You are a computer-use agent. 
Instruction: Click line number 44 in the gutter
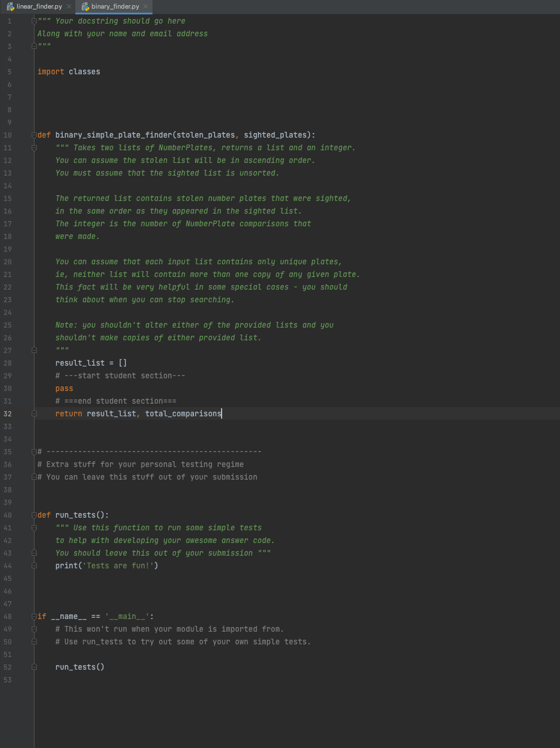pyautogui.click(x=7, y=566)
